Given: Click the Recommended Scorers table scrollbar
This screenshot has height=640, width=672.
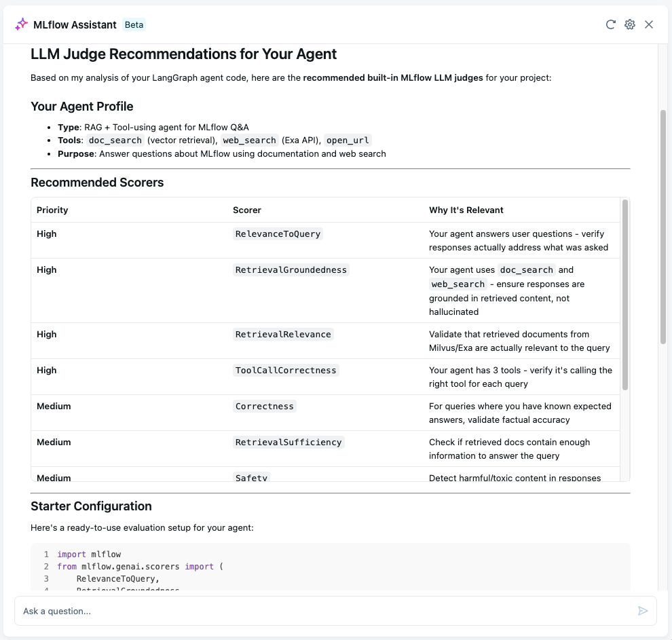Looking at the screenshot, I should 625,295.
